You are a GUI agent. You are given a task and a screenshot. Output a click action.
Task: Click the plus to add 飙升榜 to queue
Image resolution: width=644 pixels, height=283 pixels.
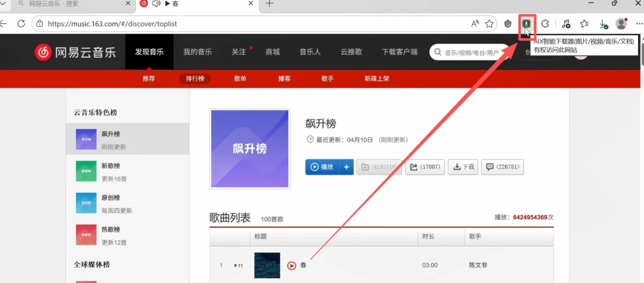coord(346,167)
